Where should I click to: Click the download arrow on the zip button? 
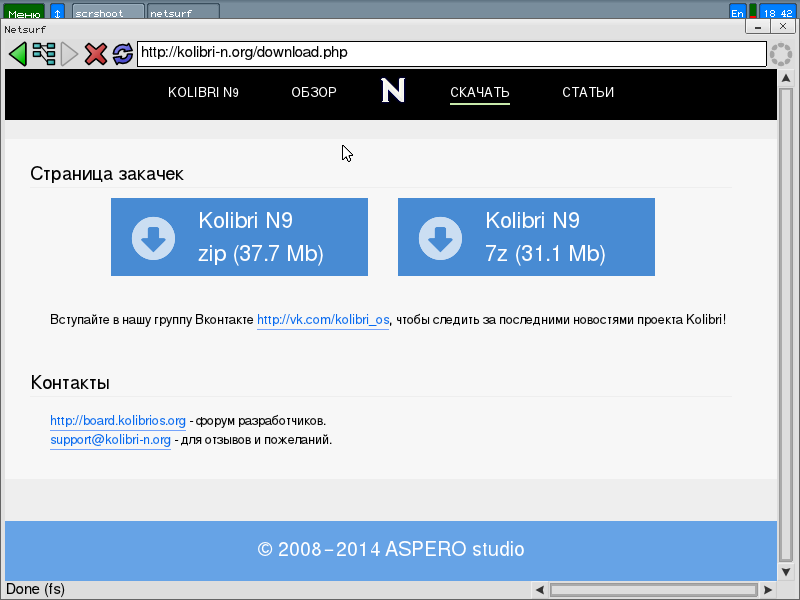[152, 236]
